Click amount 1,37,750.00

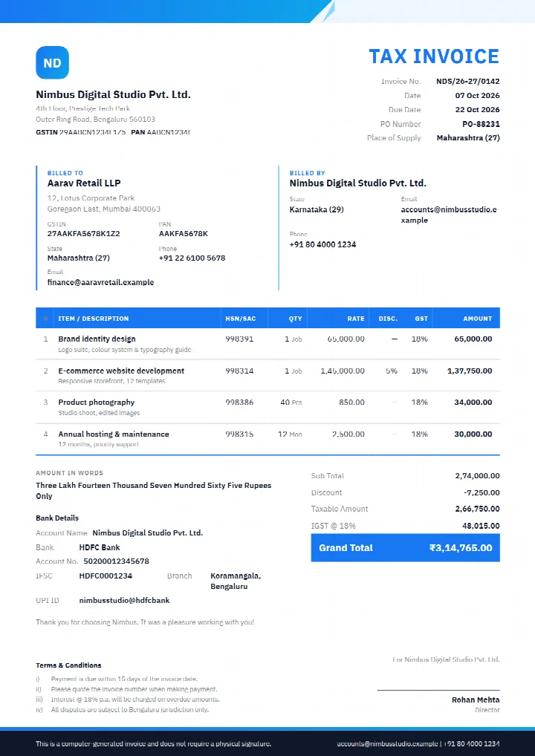(470, 371)
